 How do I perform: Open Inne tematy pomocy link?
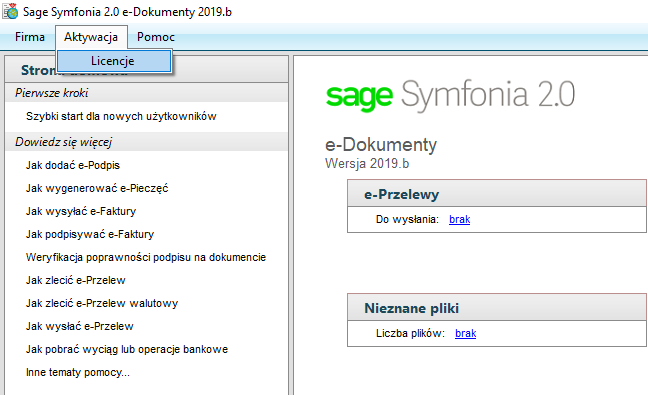[x=78, y=372]
